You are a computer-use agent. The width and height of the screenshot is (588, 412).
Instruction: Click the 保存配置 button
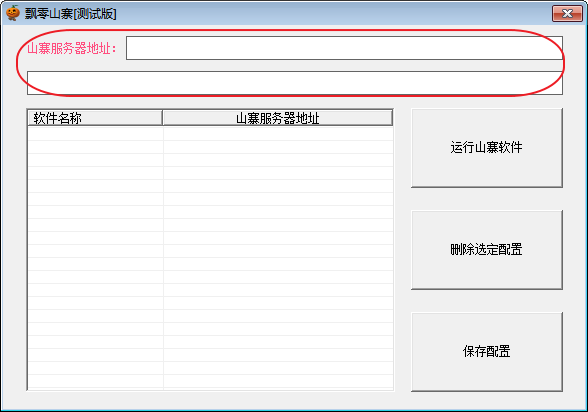[487, 352]
